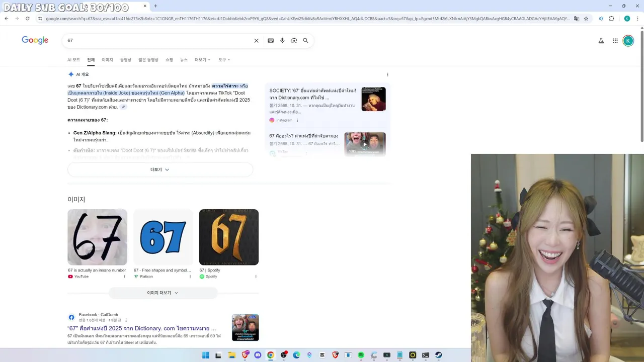The image size is (644, 362).
Task: Select the 전체 results tab
Action: (91, 60)
